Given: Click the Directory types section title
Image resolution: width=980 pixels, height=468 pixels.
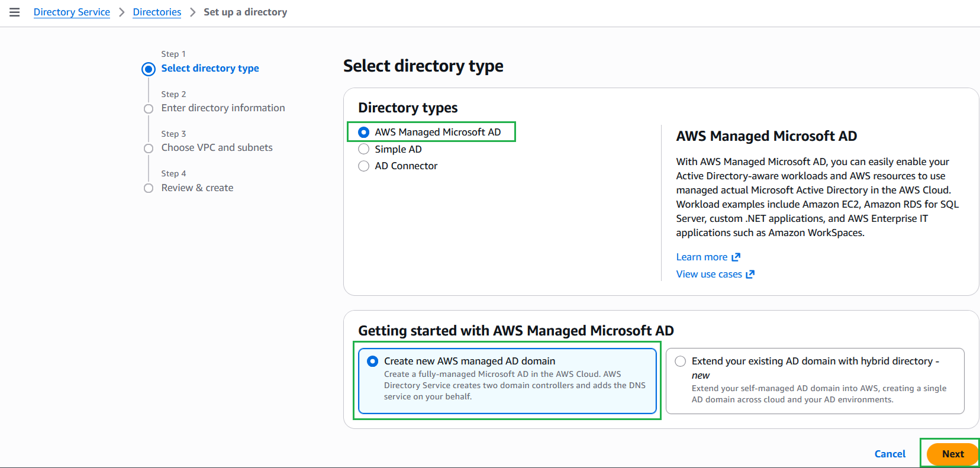Looking at the screenshot, I should (x=408, y=108).
